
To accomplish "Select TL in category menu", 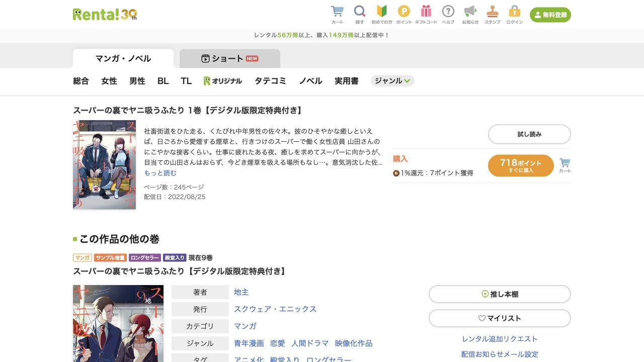I will pos(186,81).
